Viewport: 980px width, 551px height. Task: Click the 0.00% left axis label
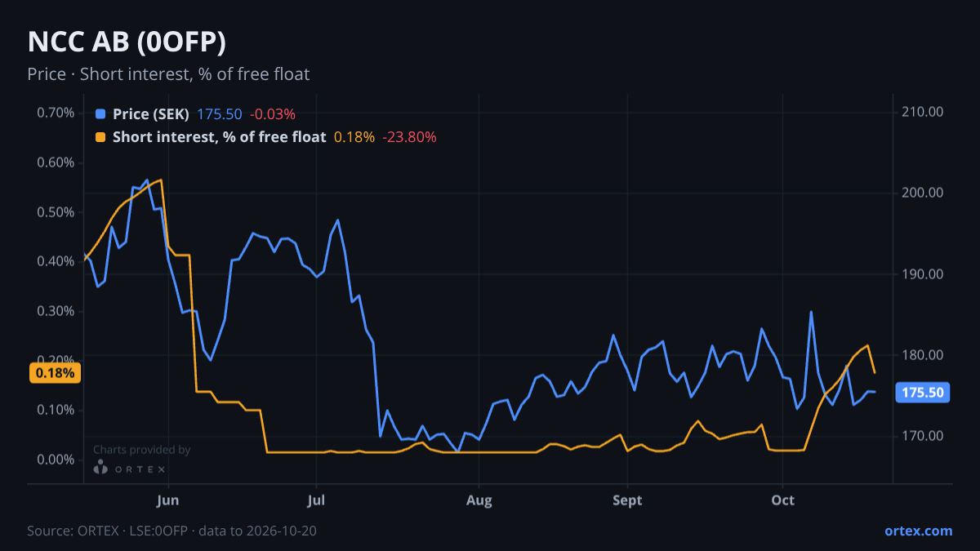[x=56, y=460]
